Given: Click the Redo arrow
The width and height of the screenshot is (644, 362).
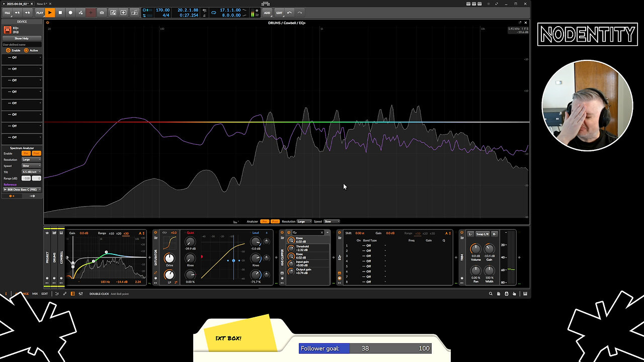Looking at the screenshot, I should [x=300, y=13].
